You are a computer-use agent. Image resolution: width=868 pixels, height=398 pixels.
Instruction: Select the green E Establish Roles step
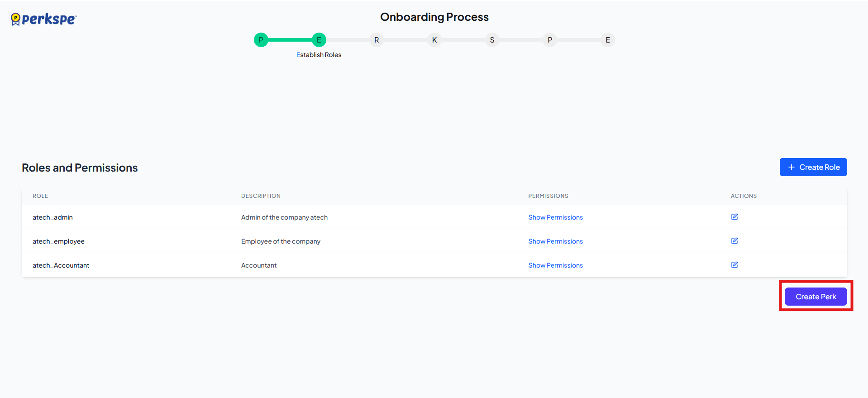pyautogui.click(x=319, y=40)
